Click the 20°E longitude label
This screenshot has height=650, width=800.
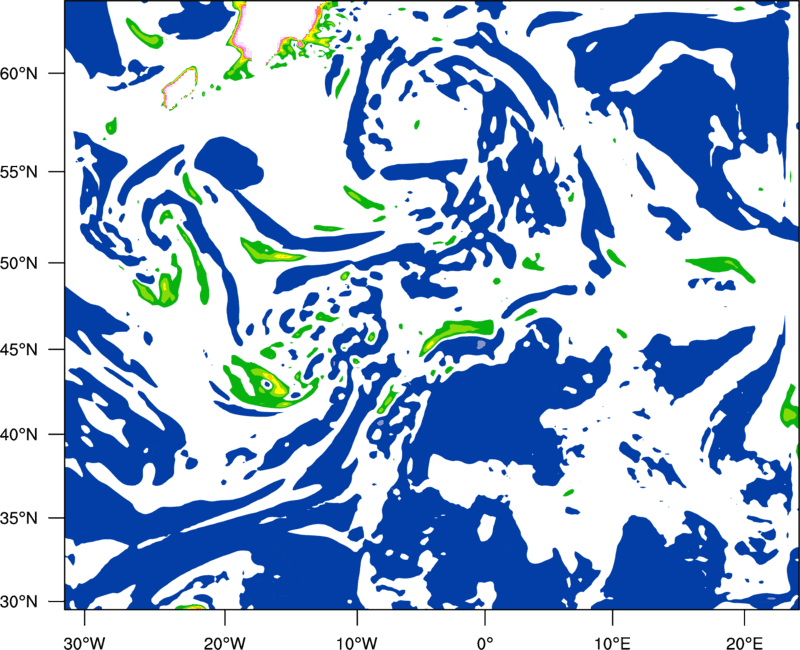point(743,643)
